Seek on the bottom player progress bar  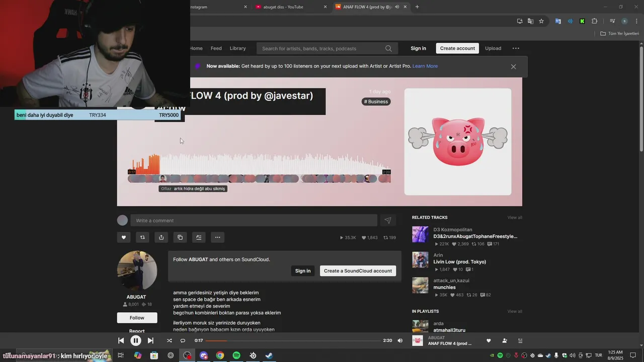pyautogui.click(x=293, y=340)
